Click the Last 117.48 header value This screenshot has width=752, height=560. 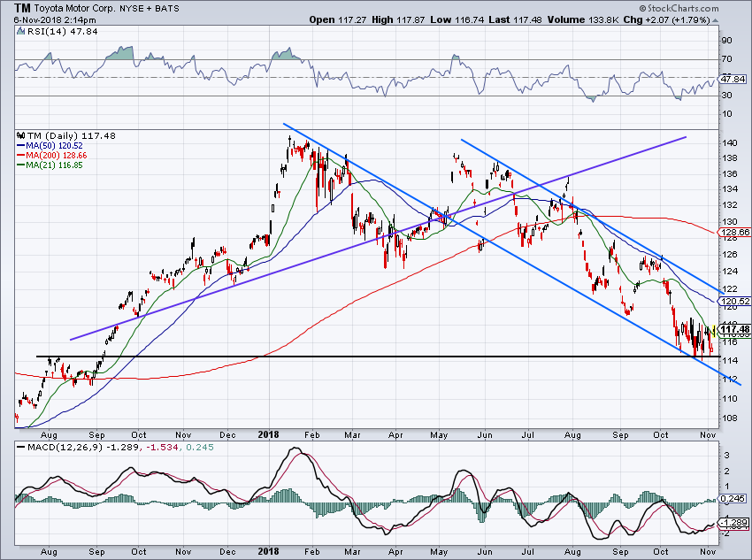click(x=515, y=19)
